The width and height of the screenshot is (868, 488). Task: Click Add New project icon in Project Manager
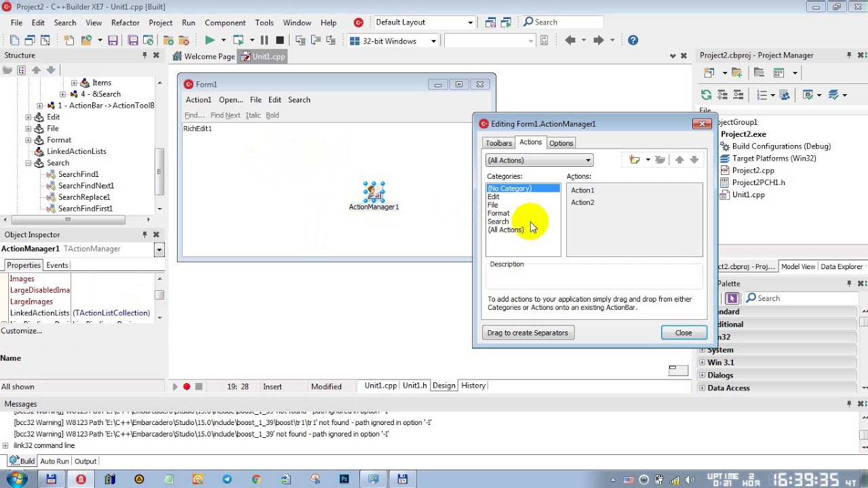[709, 73]
